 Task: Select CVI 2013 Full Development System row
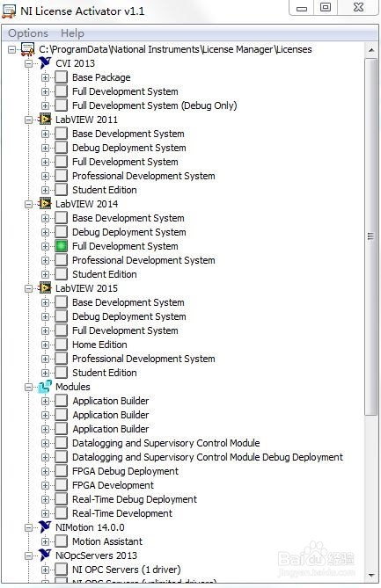(x=125, y=91)
